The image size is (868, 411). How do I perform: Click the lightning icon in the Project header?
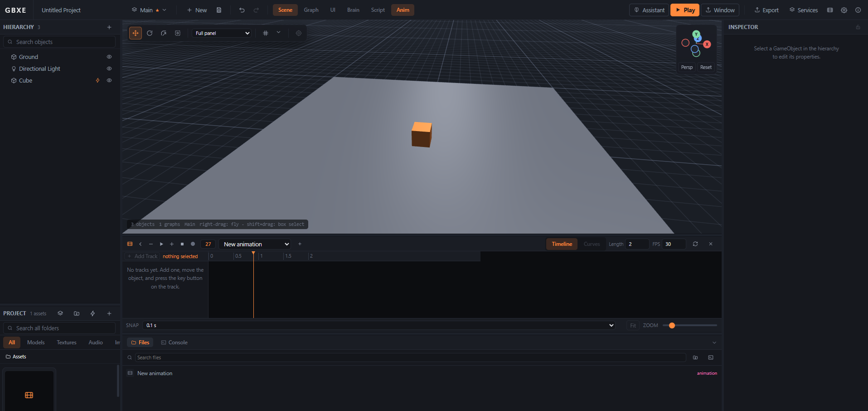[93, 313]
